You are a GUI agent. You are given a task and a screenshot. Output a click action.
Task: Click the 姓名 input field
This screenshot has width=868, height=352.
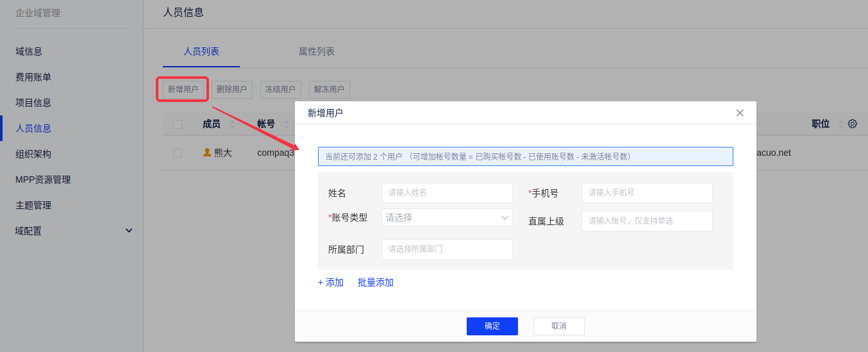[447, 193]
